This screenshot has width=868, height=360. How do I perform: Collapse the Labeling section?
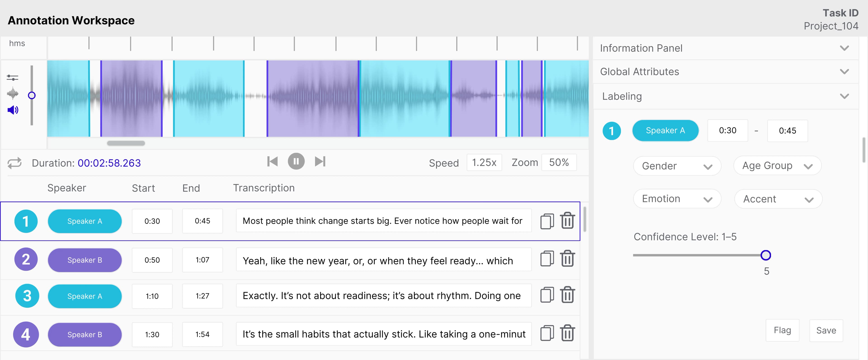click(844, 96)
